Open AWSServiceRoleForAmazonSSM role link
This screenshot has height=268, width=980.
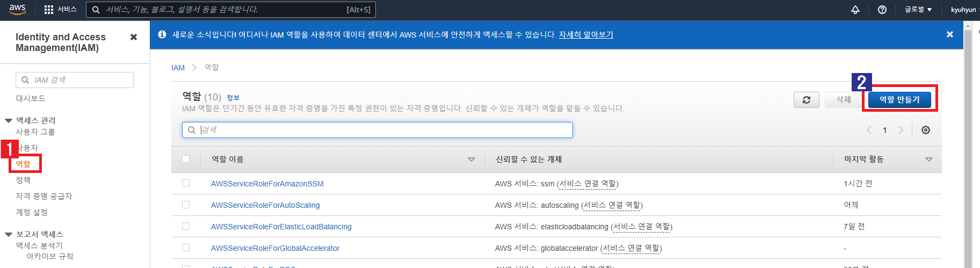(267, 184)
